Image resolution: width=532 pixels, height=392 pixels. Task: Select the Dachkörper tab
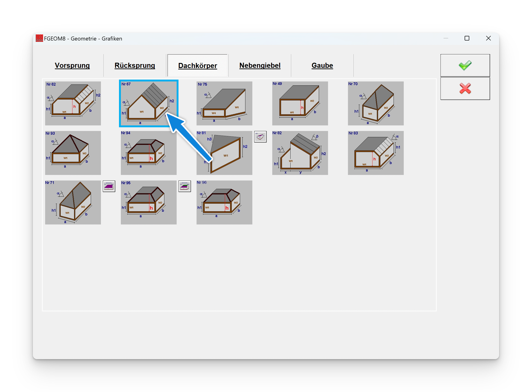[x=197, y=66]
